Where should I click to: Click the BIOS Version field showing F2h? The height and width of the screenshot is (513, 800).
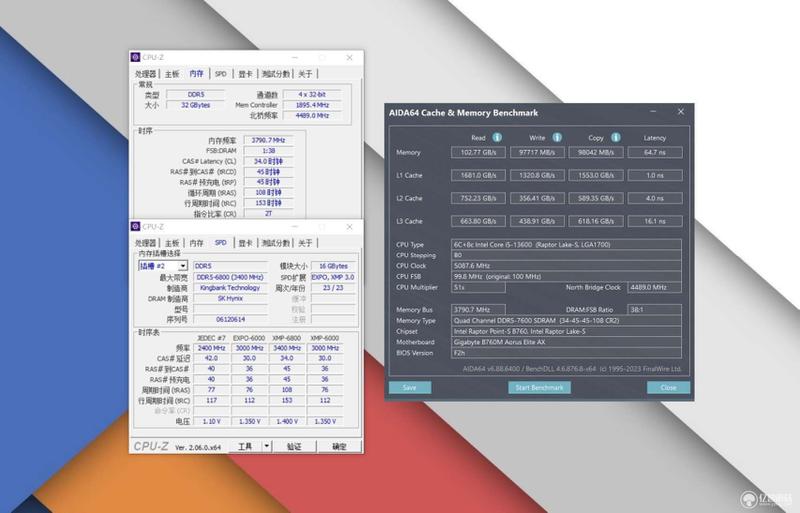566,353
